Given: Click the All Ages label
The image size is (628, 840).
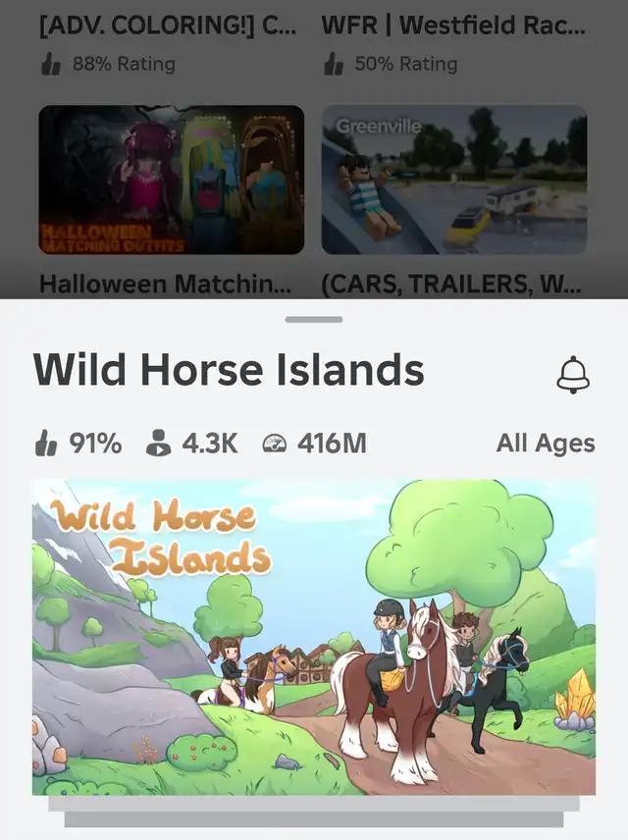Looking at the screenshot, I should pos(546,444).
